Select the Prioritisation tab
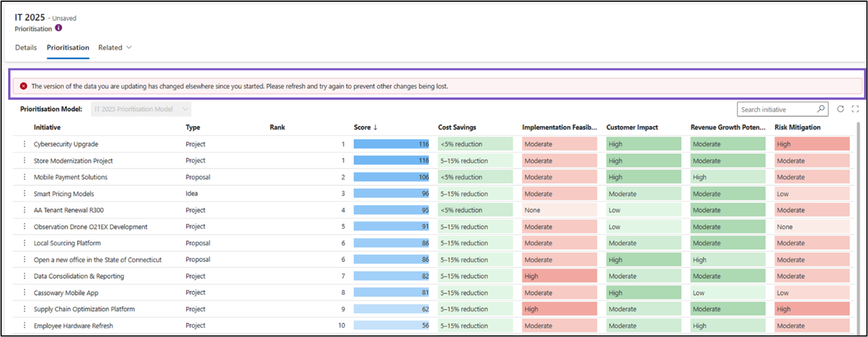Image resolution: width=868 pixels, height=337 pixels. 68,48
